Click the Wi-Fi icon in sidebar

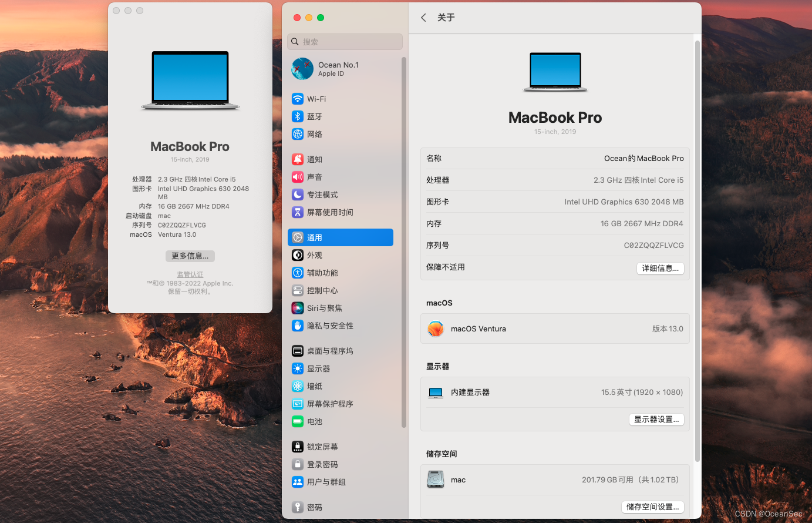point(298,99)
